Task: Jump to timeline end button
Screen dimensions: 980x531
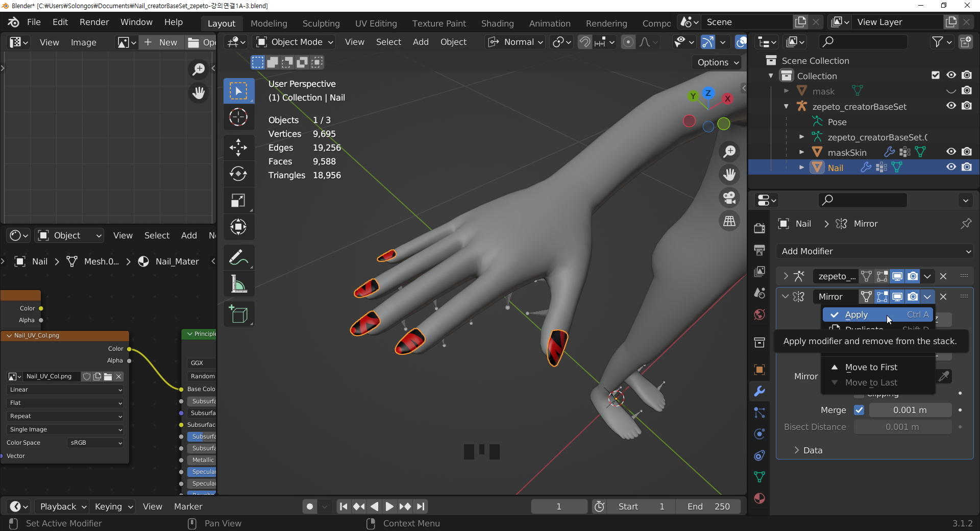Action: tap(421, 506)
